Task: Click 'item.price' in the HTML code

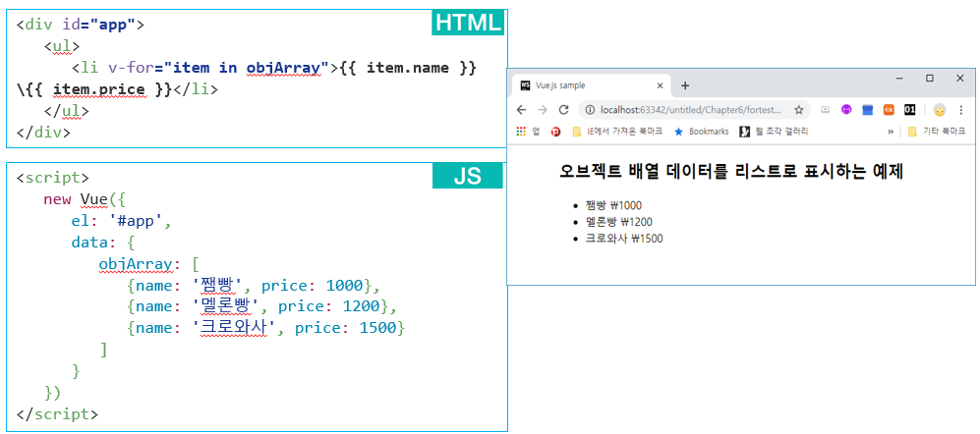Action: (100, 89)
